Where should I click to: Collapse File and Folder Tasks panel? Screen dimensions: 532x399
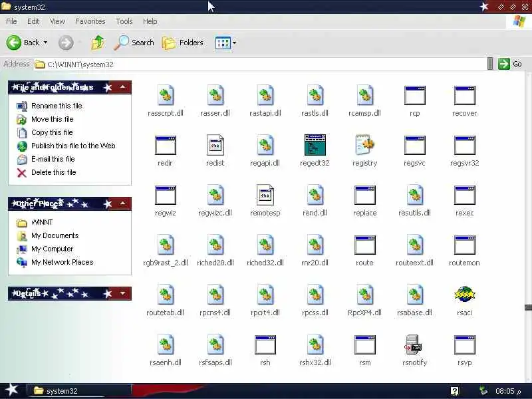[122, 87]
